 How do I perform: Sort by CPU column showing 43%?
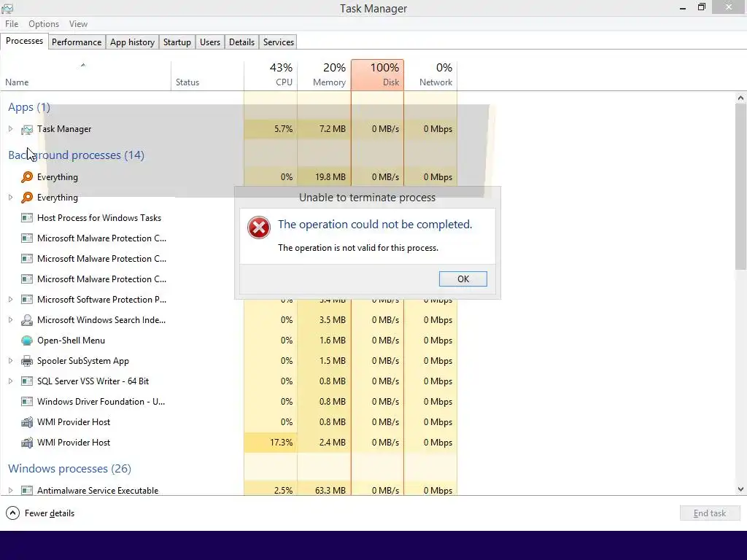pos(271,75)
